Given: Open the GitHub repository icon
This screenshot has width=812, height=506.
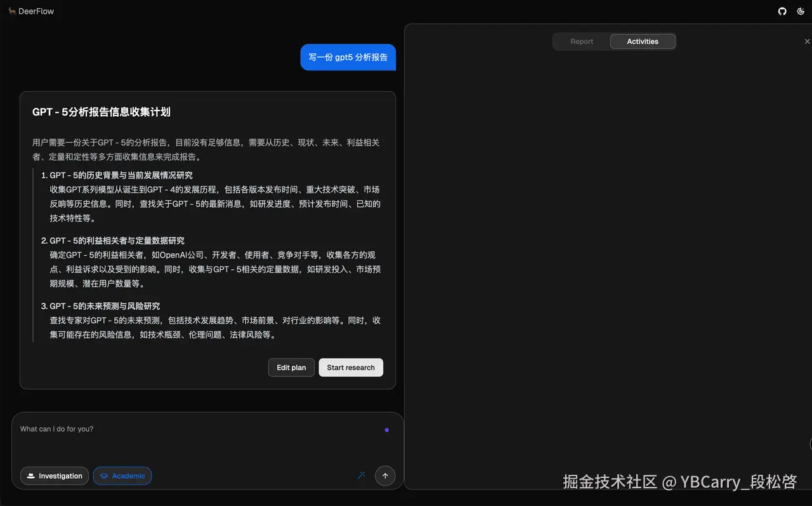Looking at the screenshot, I should point(782,11).
